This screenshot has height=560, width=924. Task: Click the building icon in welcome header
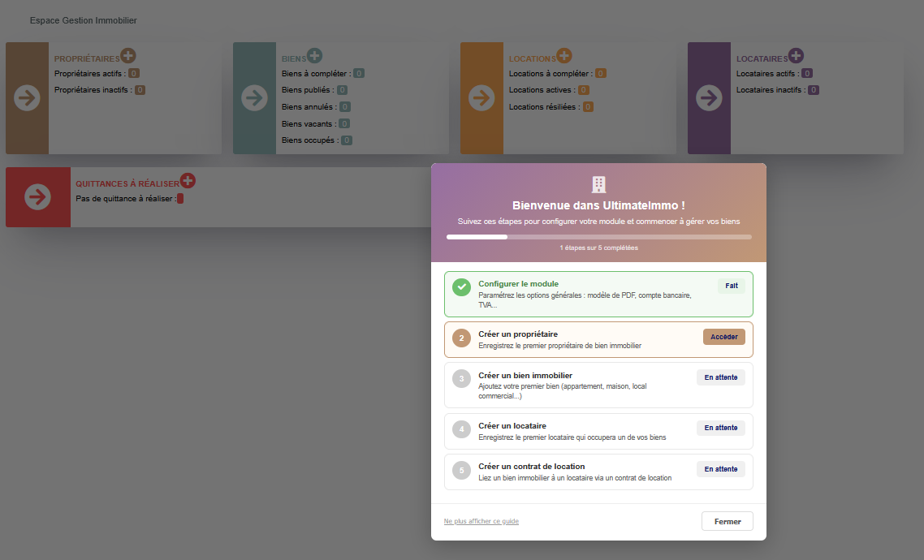tap(598, 184)
